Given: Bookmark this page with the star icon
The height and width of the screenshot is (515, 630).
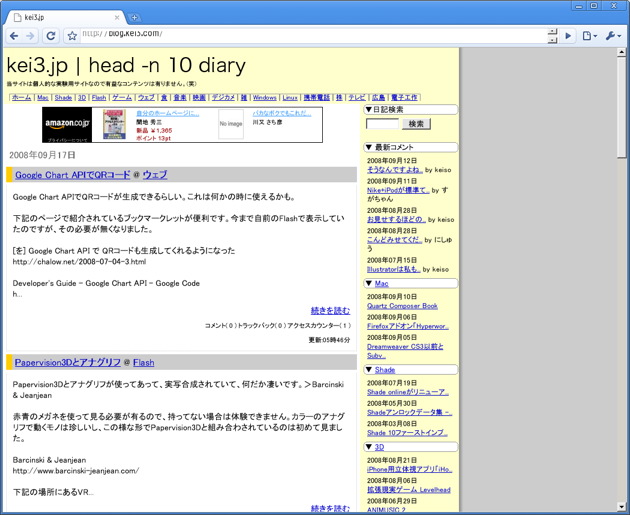Looking at the screenshot, I should click(x=72, y=36).
